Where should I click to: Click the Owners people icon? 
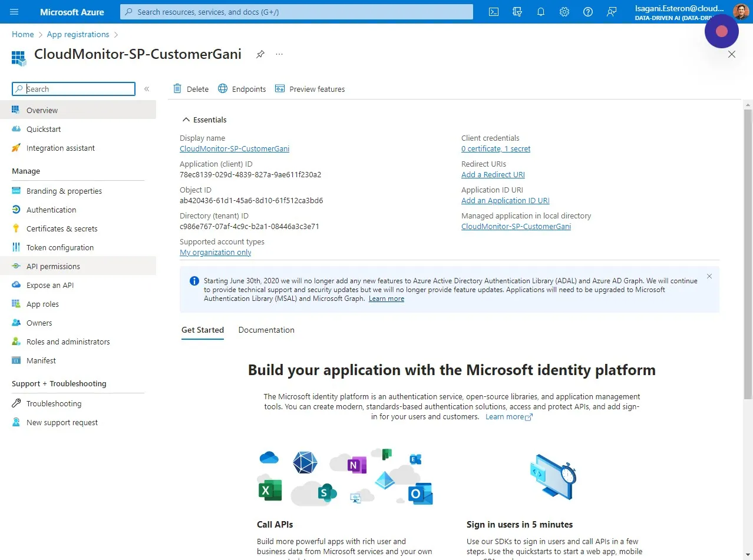16,323
